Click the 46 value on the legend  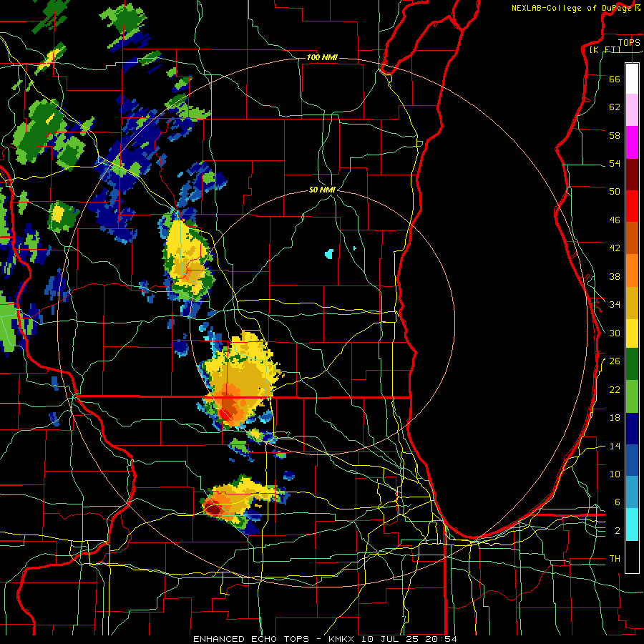point(615,220)
